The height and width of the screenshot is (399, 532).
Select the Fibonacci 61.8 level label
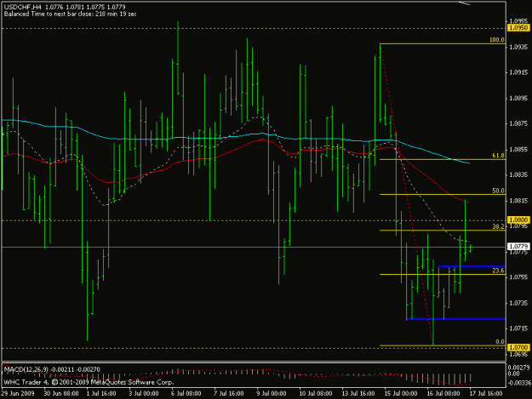coord(498,156)
